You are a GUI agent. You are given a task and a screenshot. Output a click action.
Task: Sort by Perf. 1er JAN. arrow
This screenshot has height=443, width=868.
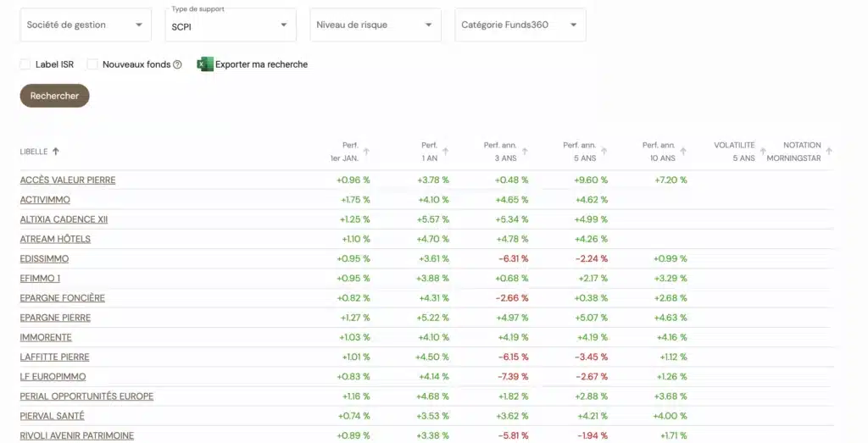(x=366, y=152)
